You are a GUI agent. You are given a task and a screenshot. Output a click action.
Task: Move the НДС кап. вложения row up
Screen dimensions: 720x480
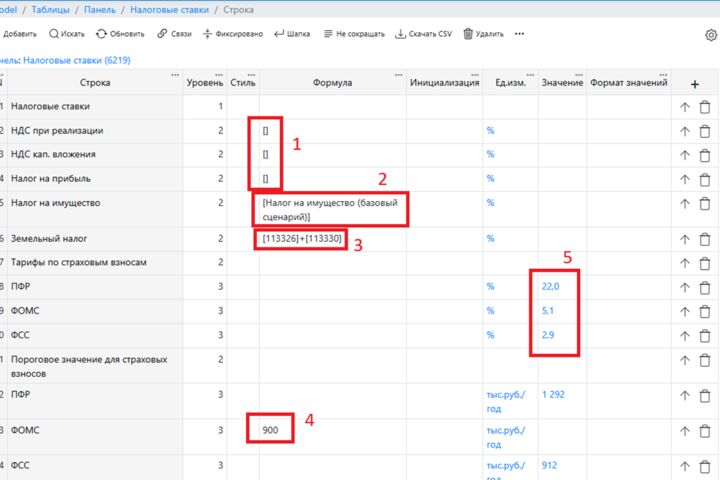pos(685,156)
